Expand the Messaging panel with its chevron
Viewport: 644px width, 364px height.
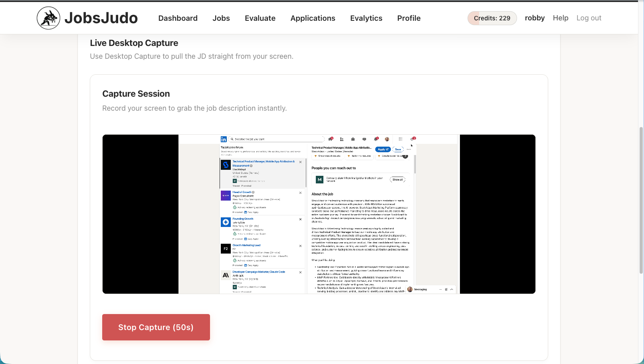click(x=452, y=289)
